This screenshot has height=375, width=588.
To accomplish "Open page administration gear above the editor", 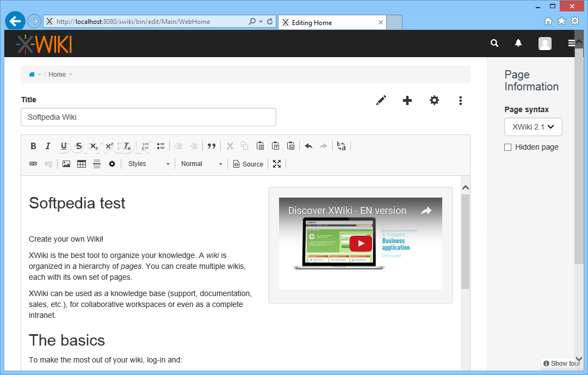I will tap(434, 100).
